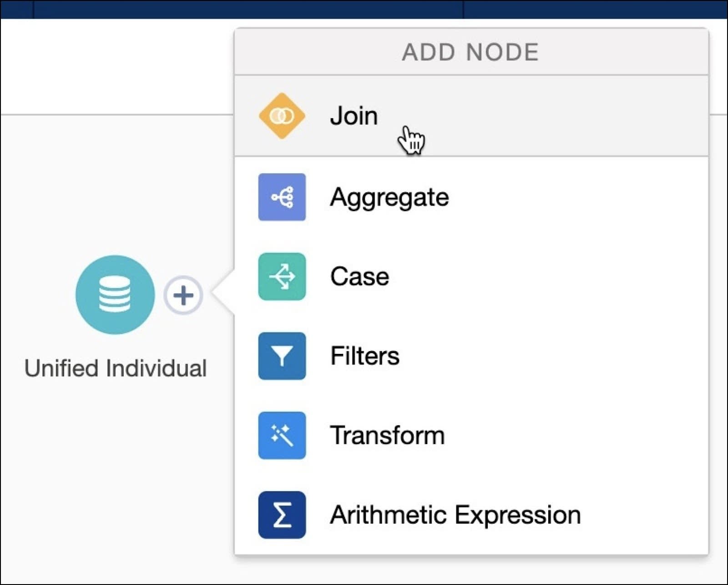
Task: Select the Join node icon
Action: tap(281, 115)
